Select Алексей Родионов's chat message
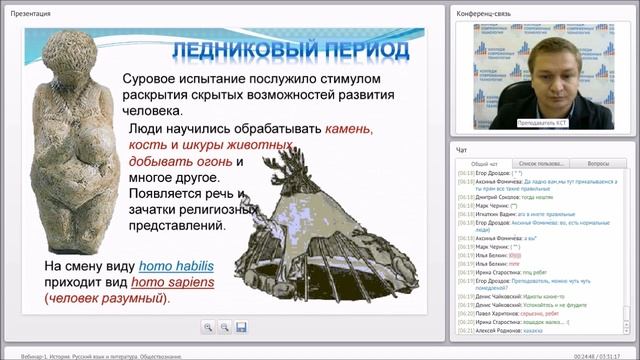This screenshot has height=360, width=640. [x=500, y=331]
